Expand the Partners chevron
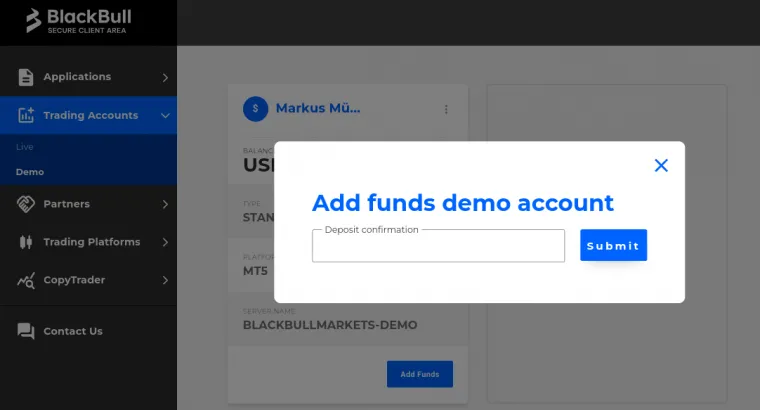760x410 pixels. 165,205
